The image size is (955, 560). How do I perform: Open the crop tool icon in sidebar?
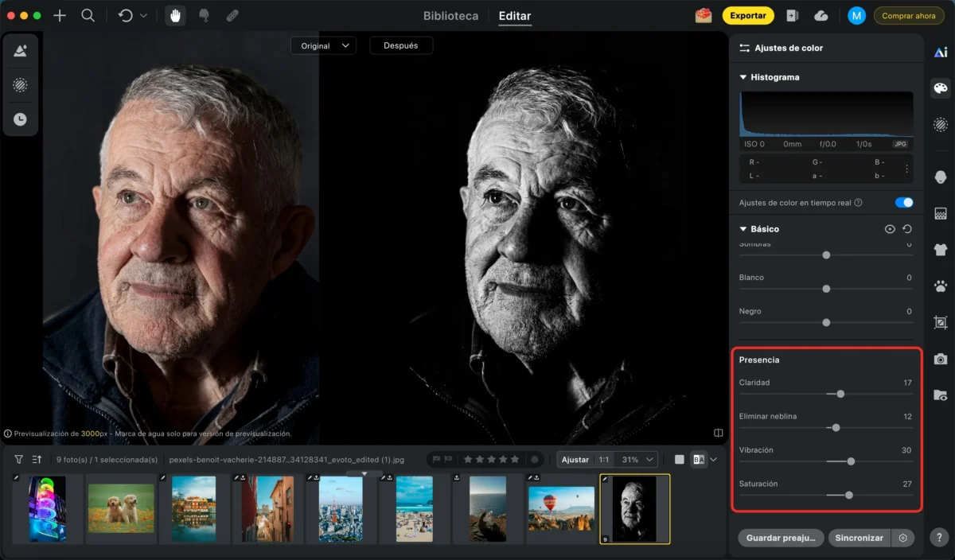click(941, 323)
